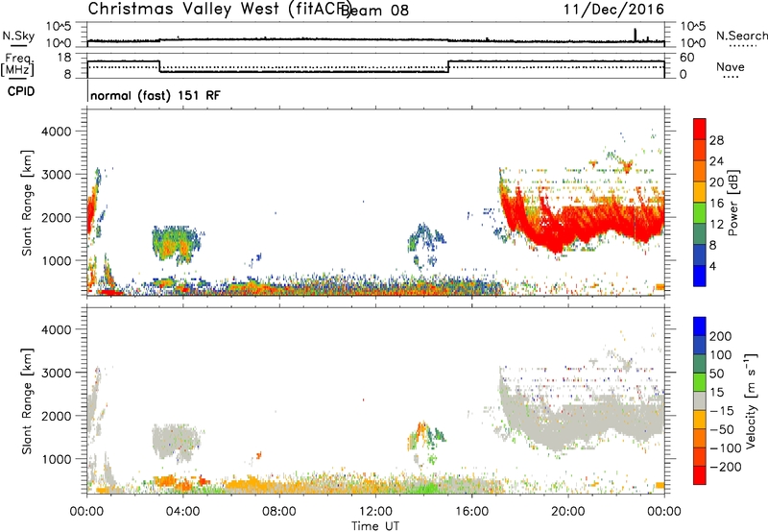Click the '200' velocity colorbar value
This screenshot has height=532, width=768.
coord(721,336)
